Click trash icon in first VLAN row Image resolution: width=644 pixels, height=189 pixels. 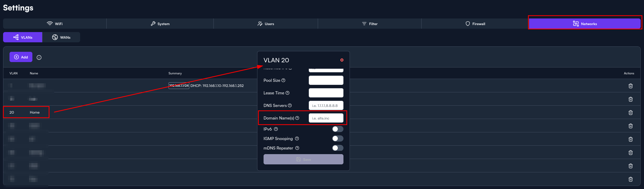[x=630, y=86]
